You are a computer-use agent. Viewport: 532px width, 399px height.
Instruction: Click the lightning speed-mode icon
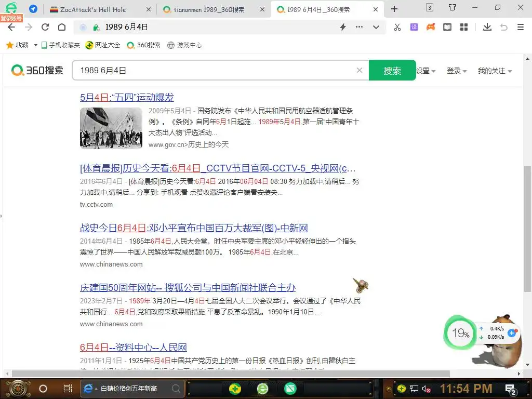point(343,27)
